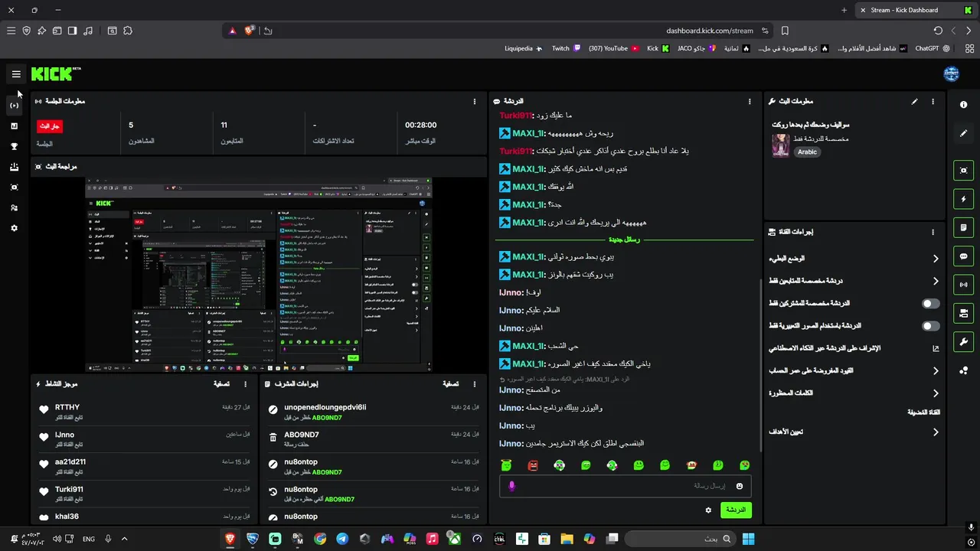Open the profile avatar in top right

(951, 74)
